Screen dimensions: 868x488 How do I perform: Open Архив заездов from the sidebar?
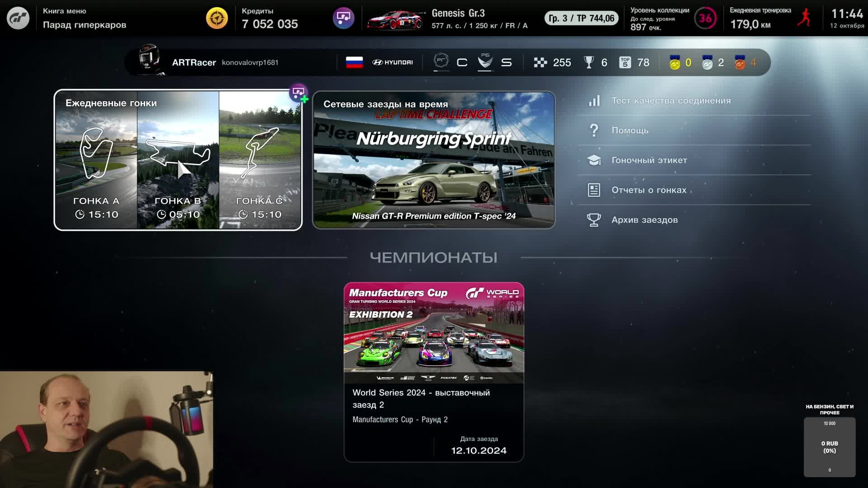[644, 220]
